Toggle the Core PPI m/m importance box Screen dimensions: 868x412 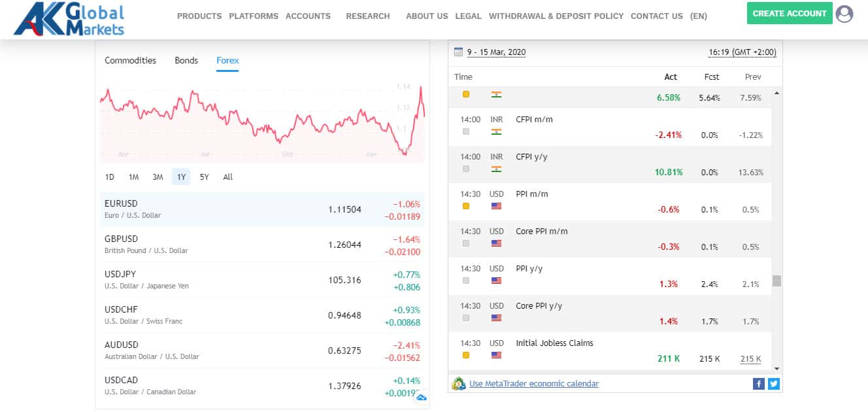coord(466,243)
